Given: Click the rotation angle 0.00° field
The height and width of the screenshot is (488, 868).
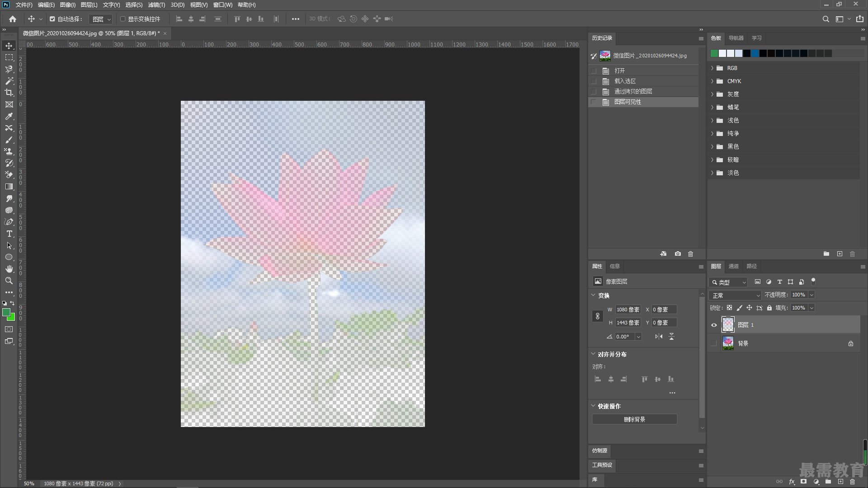Looking at the screenshot, I should coord(625,337).
